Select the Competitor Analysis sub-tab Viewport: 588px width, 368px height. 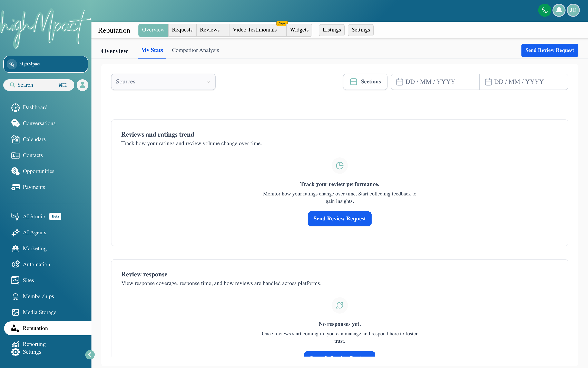click(195, 50)
